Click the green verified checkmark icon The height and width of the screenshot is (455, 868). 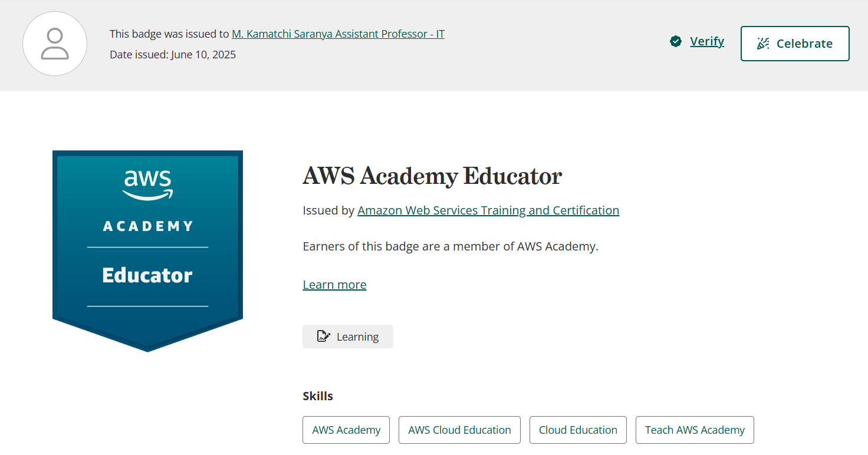pyautogui.click(x=676, y=41)
